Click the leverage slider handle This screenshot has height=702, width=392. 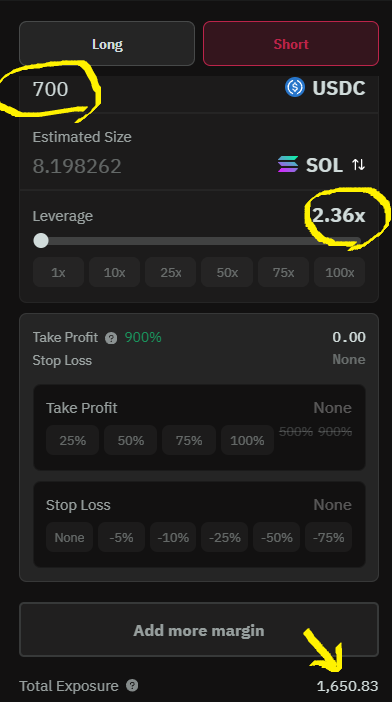click(41, 240)
